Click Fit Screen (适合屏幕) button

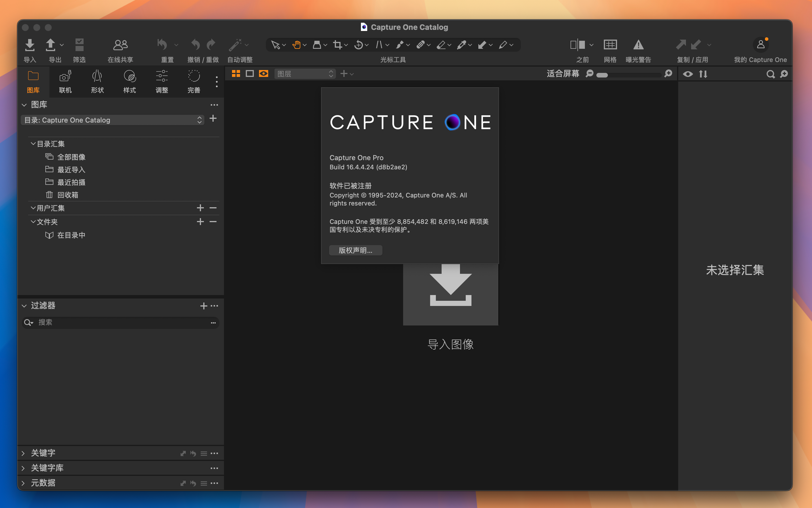coord(563,73)
